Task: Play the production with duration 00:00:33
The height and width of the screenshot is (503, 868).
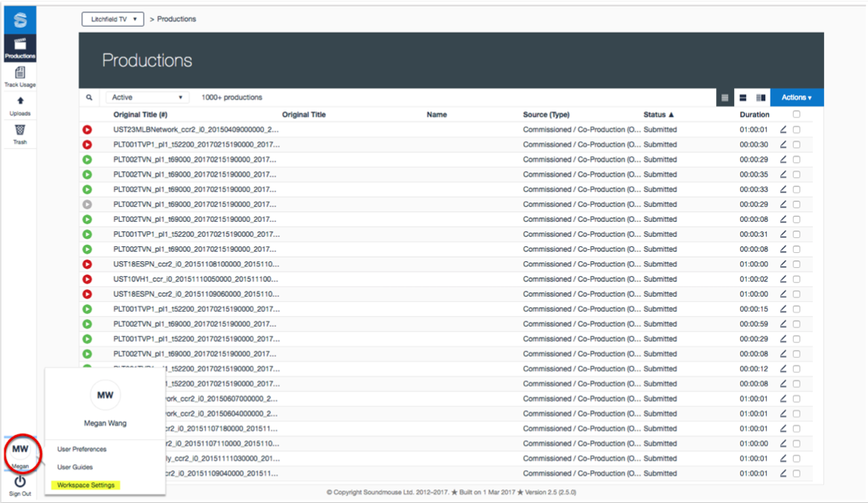Action: (x=87, y=189)
